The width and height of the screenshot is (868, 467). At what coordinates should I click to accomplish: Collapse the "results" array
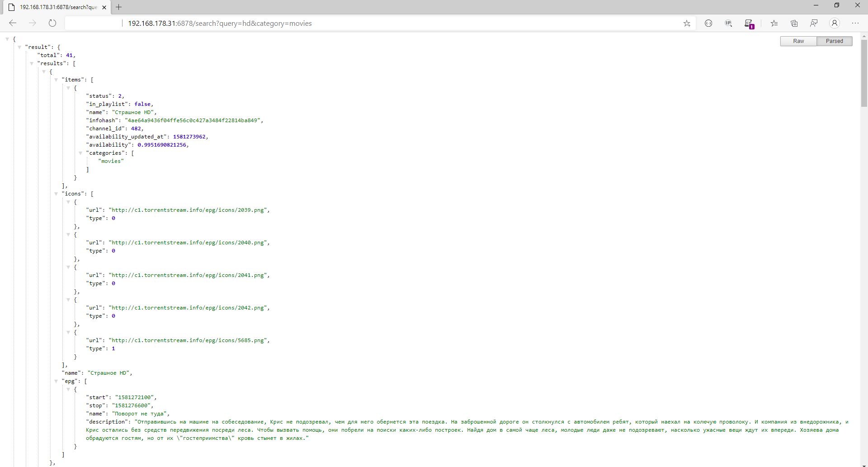tap(32, 64)
